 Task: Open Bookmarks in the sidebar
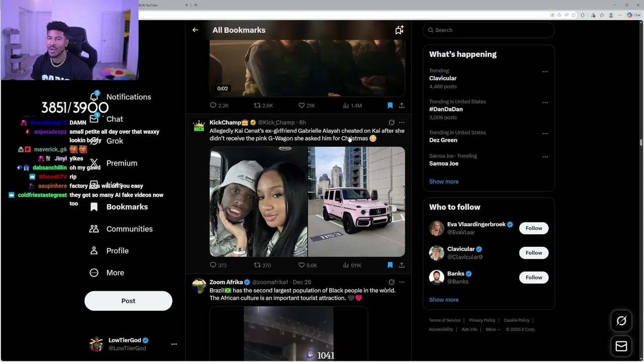click(x=119, y=207)
